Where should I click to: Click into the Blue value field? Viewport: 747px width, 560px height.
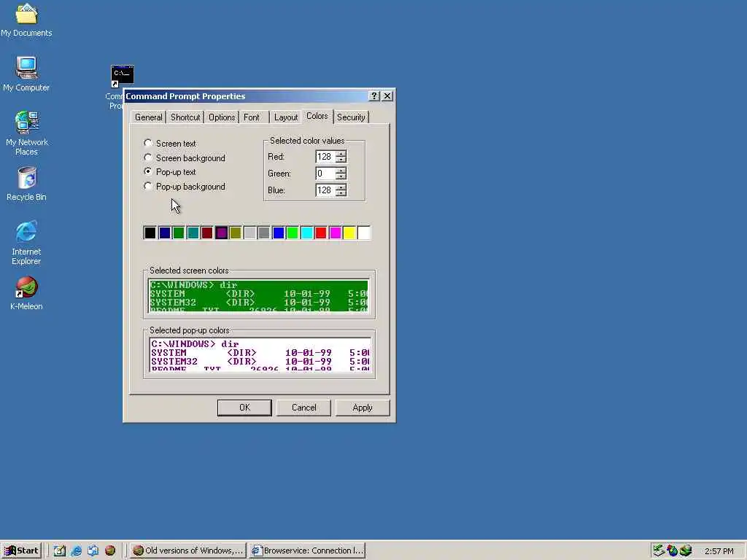(x=326, y=190)
